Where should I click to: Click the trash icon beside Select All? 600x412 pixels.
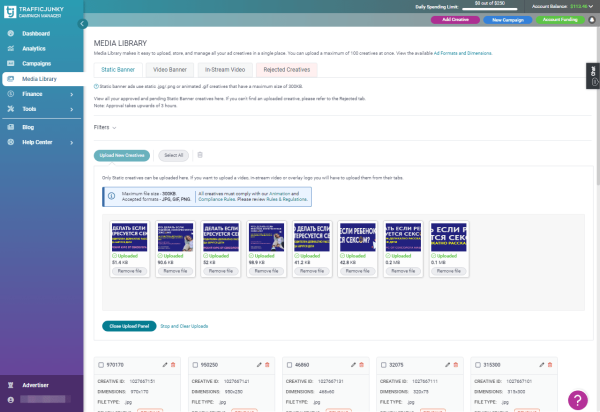pos(199,155)
